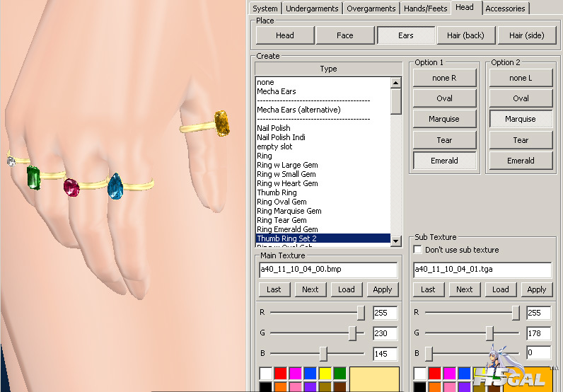
Task: Open the Overgarments tab
Action: 371,8
